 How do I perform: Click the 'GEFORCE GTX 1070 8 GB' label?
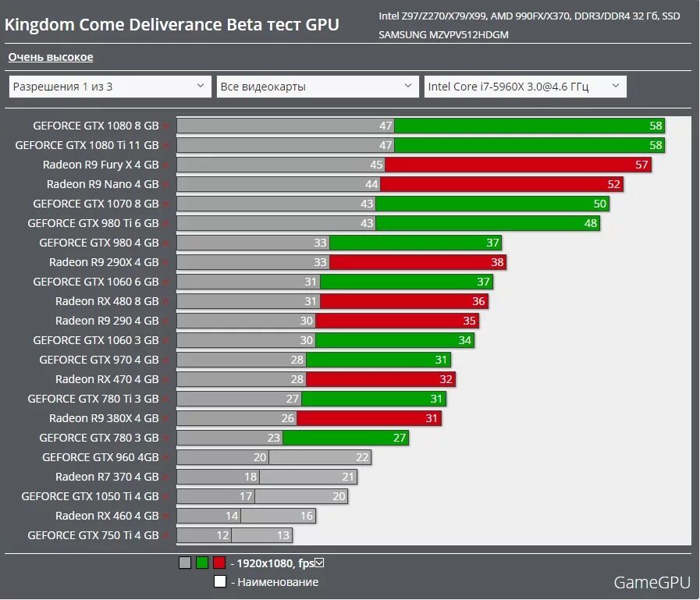point(96,204)
